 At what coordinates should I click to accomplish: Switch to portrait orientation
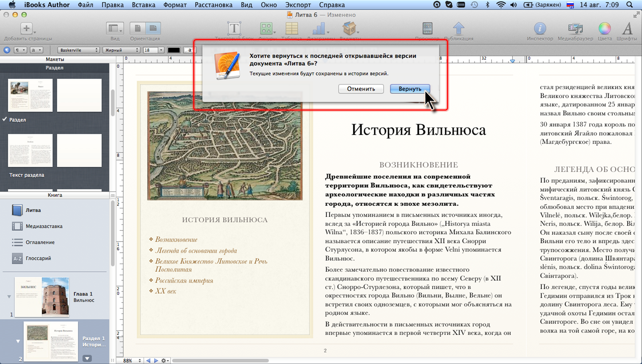[137, 28]
